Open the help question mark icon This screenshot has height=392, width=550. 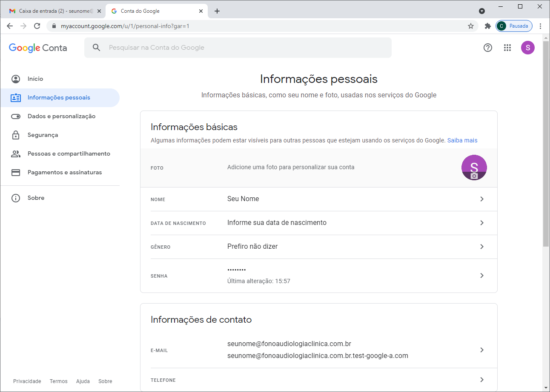[488, 48]
